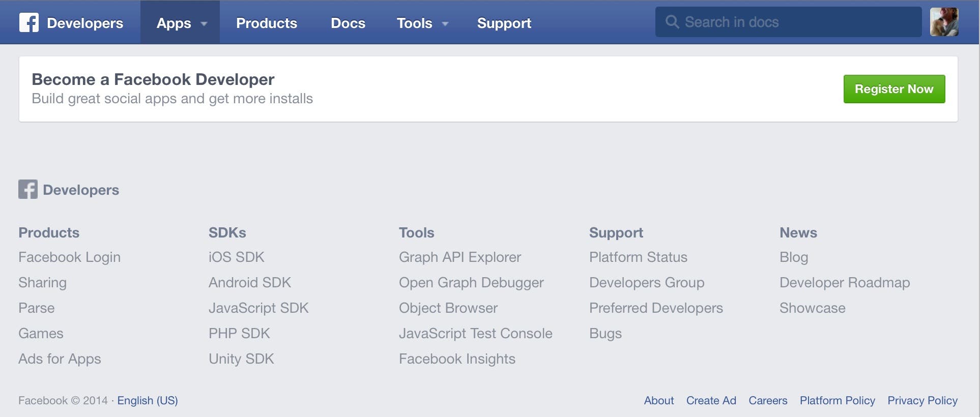Open the Create Ad footer link
Screen dimensions: 980x417
pos(711,400)
